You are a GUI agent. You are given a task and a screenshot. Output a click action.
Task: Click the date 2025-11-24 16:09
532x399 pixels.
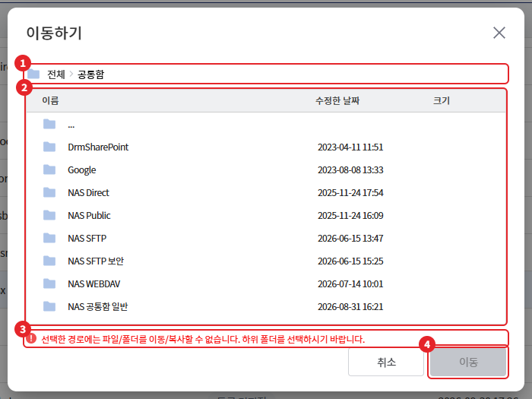(350, 215)
